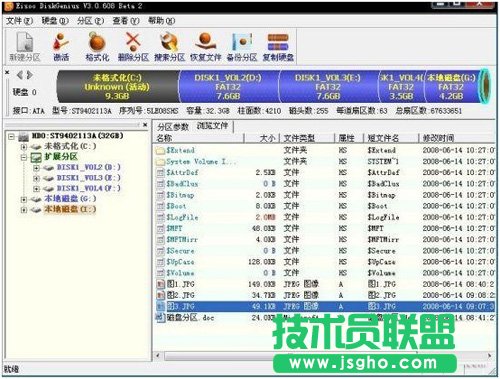Select the $MFT file icon
500x379 pixels.
pos(161,229)
